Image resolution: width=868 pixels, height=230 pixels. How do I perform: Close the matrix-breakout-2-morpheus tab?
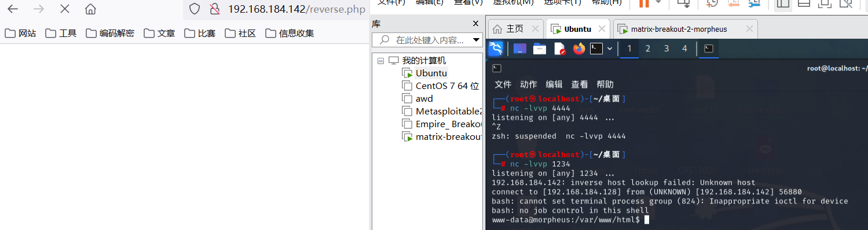750,29
